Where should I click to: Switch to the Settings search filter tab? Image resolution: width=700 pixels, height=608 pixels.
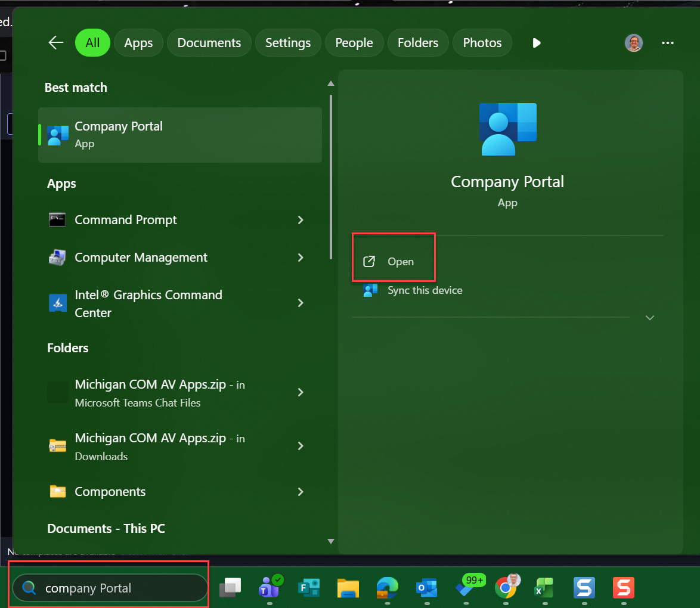(288, 42)
